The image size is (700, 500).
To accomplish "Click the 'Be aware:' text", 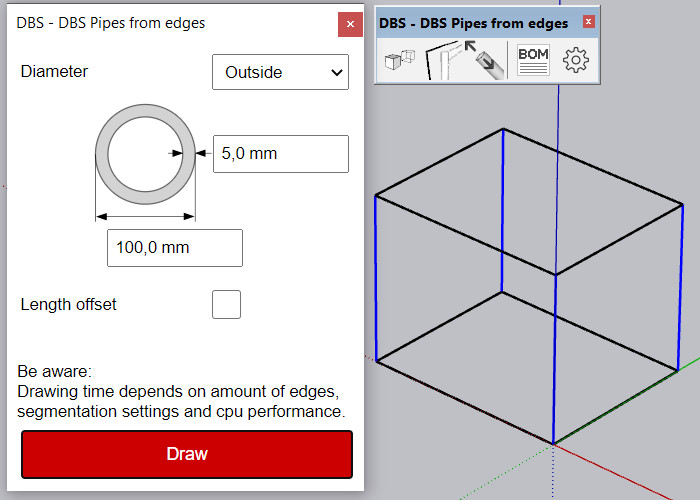I will (54, 371).
